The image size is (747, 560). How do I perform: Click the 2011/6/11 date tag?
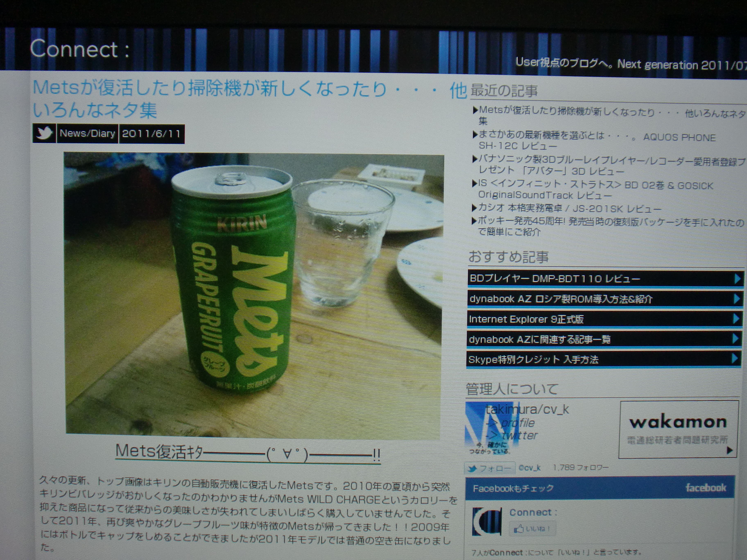click(152, 134)
